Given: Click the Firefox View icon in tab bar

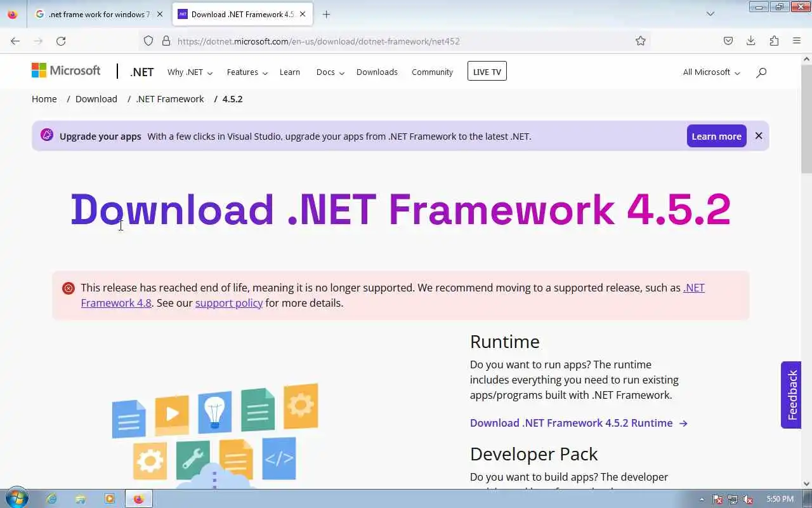Looking at the screenshot, I should [x=13, y=14].
